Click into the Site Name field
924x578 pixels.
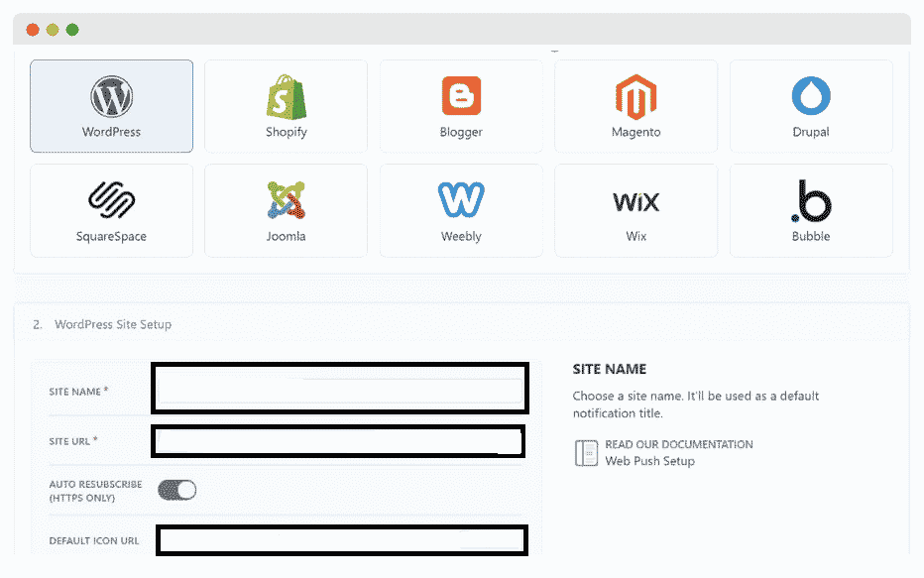[x=340, y=389]
